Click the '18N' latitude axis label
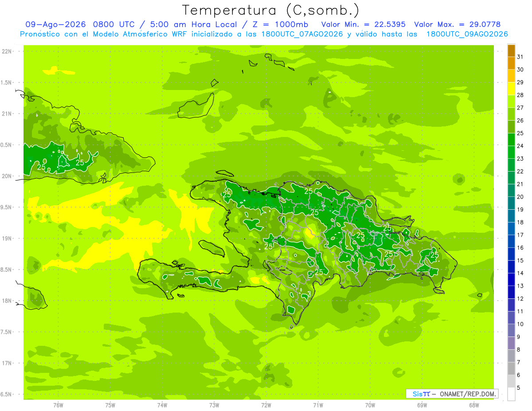This screenshot has height=411, width=532. [x=6, y=301]
